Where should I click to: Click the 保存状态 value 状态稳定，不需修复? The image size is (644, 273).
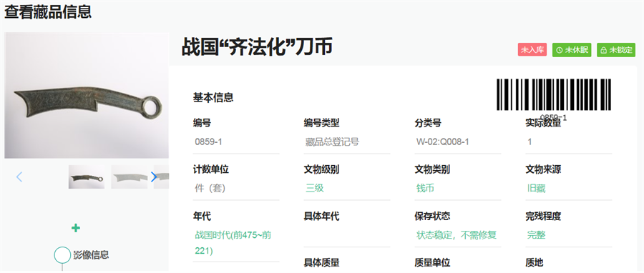[457, 235]
